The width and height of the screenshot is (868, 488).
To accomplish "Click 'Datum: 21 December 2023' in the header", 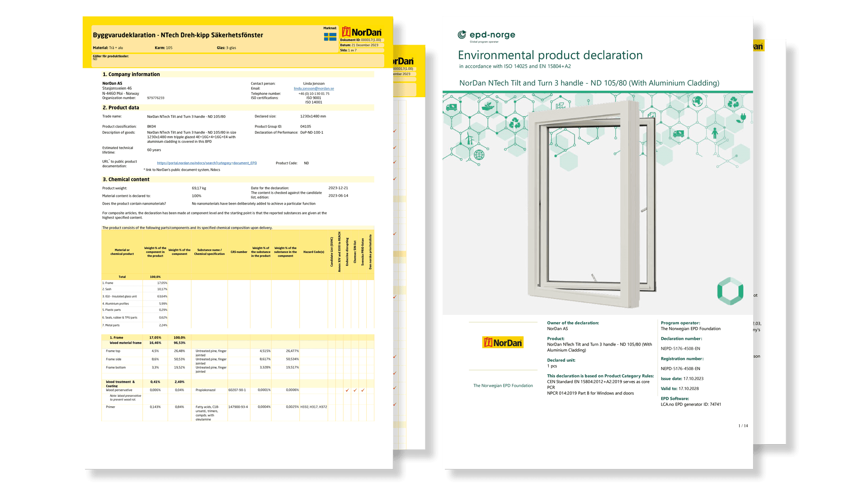I will tap(359, 45).
